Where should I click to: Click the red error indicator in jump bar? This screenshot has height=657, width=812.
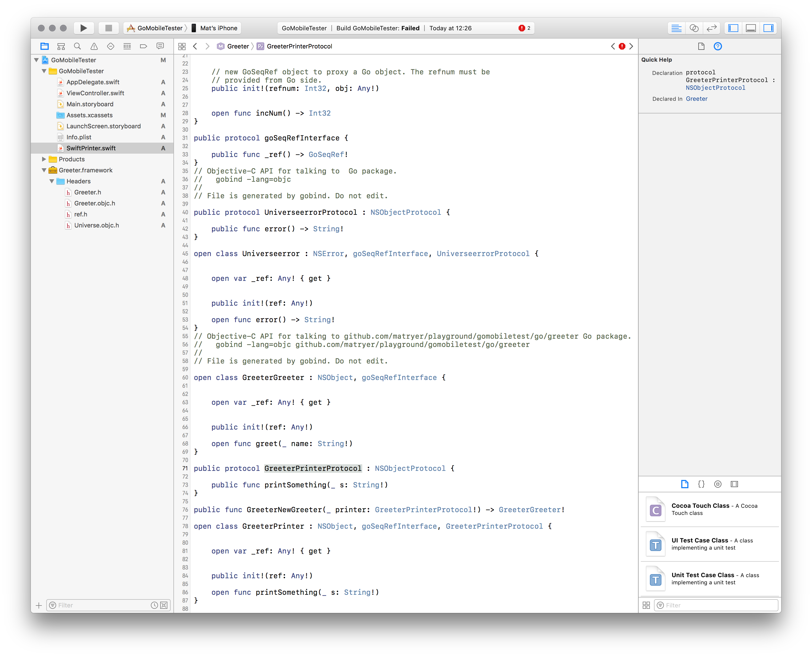tap(622, 46)
